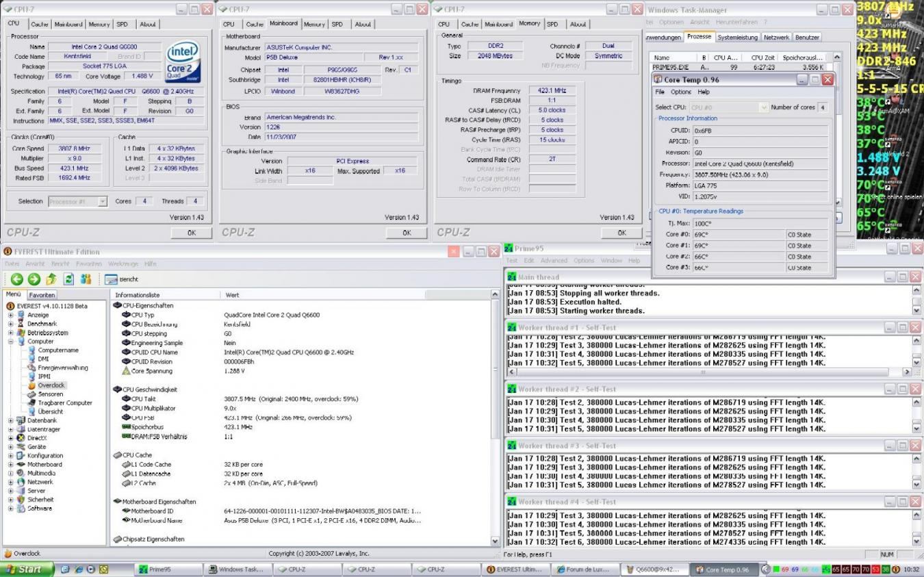Screen dimensions: 924x577
Task: Open Internet Explorer from quick launch
Action: coord(79,569)
